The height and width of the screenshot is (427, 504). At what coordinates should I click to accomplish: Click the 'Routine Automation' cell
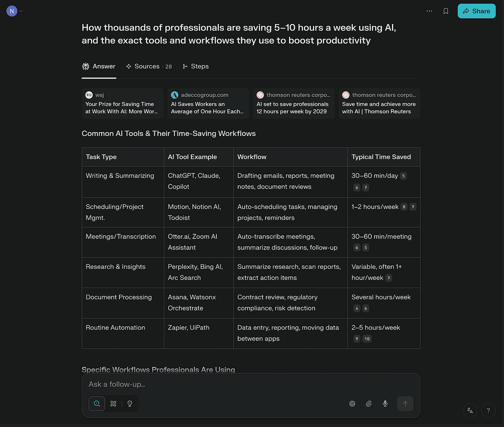(x=123, y=334)
